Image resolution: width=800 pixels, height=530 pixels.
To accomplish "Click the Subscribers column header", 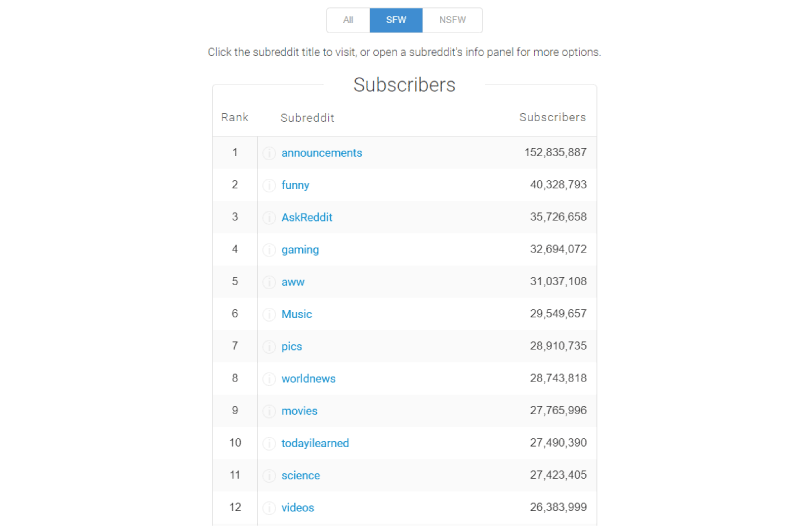I will click(x=553, y=117).
